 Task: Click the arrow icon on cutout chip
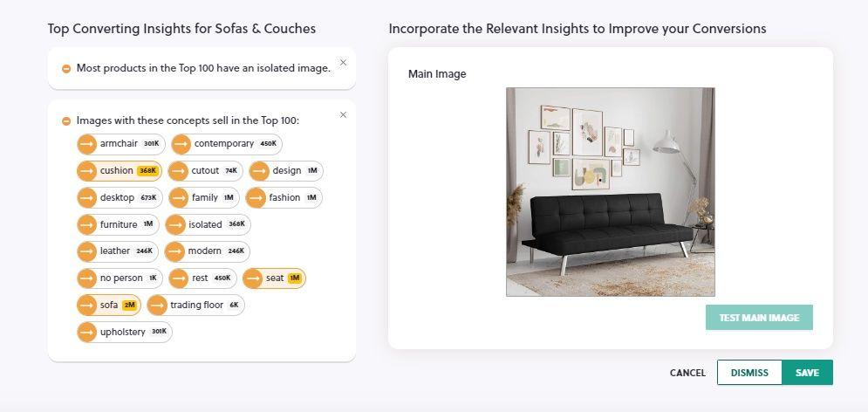[178, 171]
